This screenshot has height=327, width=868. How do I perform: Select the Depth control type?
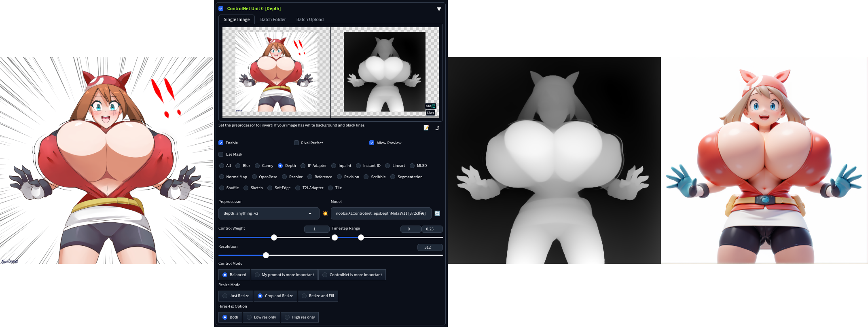(280, 166)
